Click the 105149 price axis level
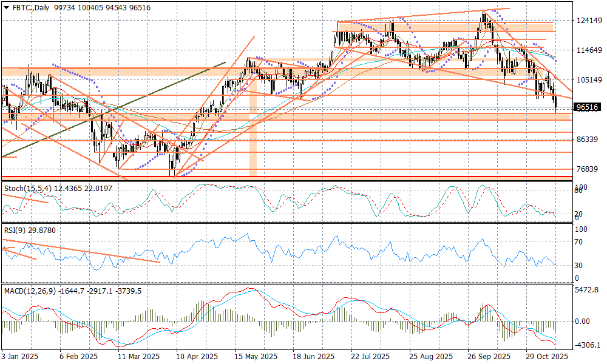 tap(588, 80)
